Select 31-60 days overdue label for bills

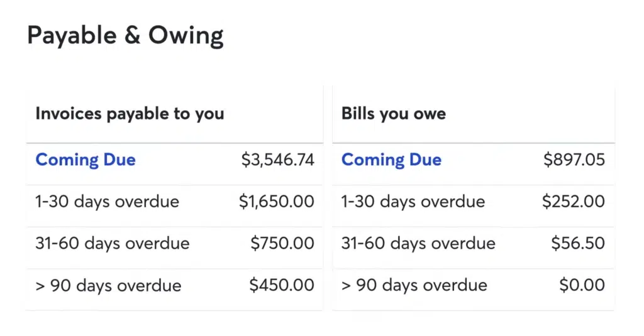pyautogui.click(x=418, y=244)
